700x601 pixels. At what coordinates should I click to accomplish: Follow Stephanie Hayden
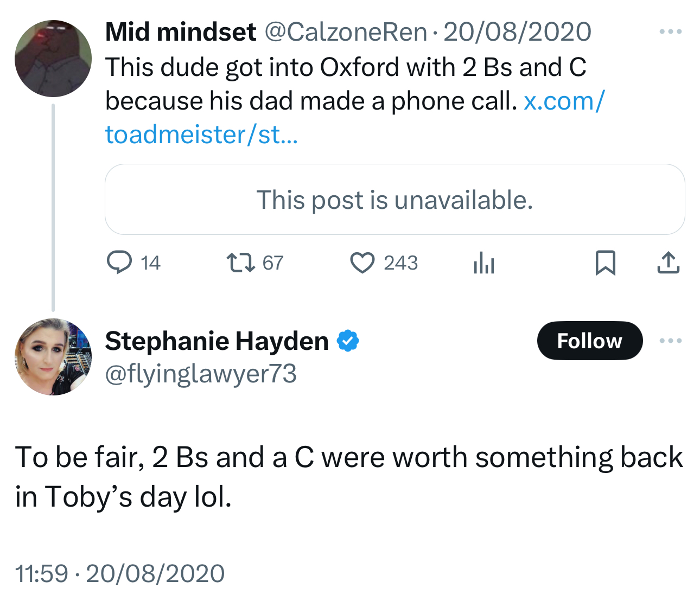point(589,341)
